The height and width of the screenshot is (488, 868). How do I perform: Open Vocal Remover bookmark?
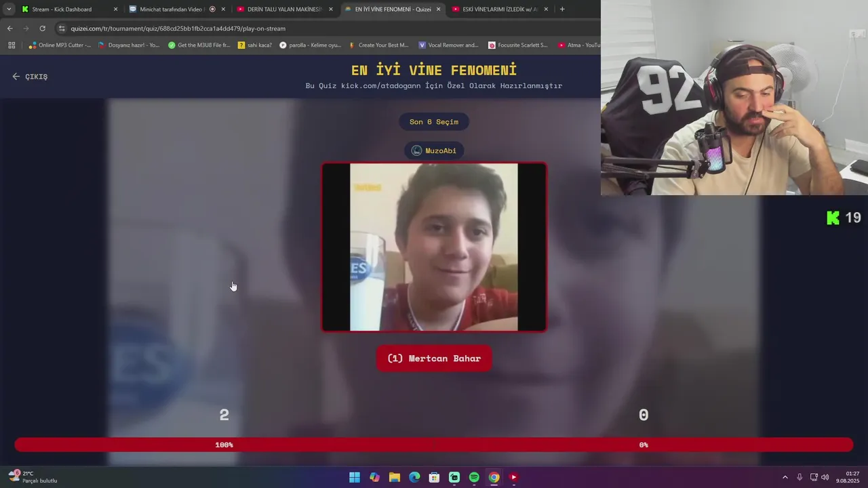coord(448,45)
